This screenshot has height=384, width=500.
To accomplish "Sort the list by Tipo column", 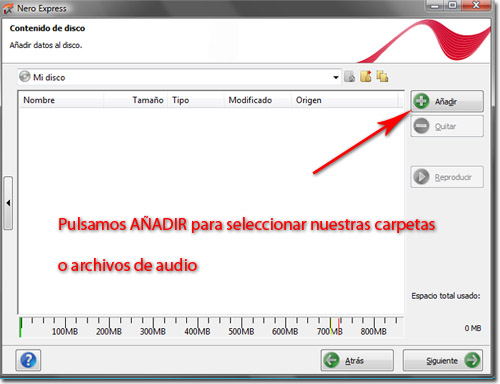I will 195,100.
